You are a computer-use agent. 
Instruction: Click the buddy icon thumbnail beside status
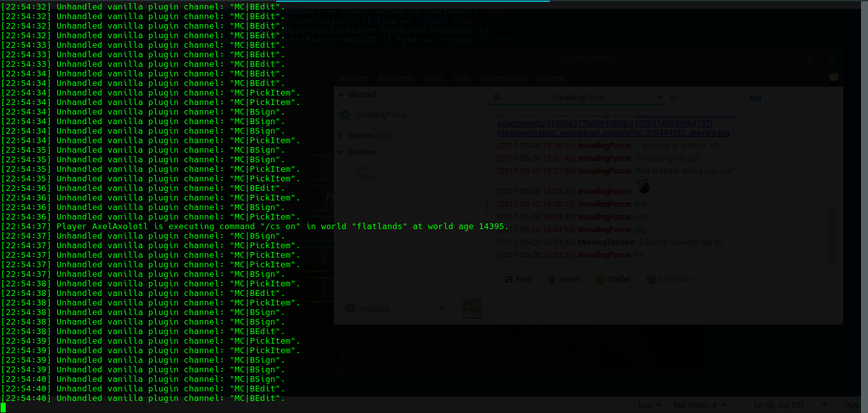pyautogui.click(x=471, y=309)
